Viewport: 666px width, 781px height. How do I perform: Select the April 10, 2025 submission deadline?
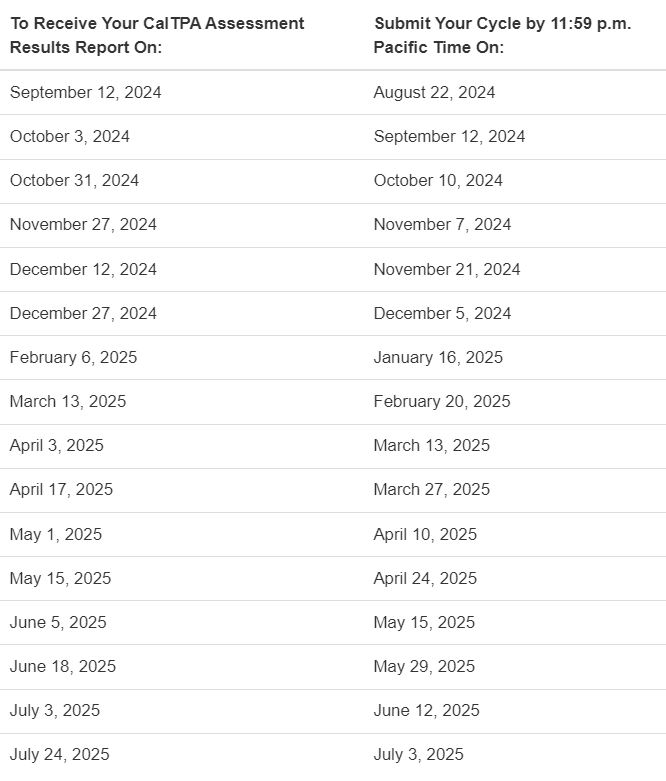[425, 535]
